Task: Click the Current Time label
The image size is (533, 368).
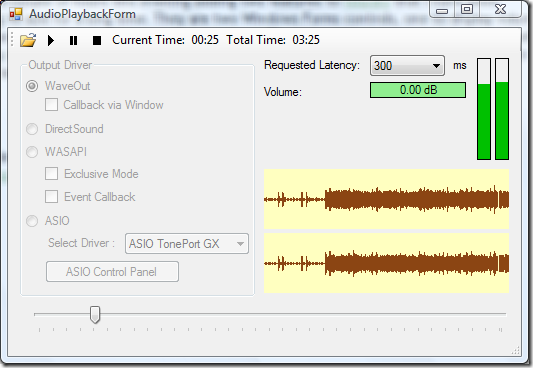Action: [149, 40]
